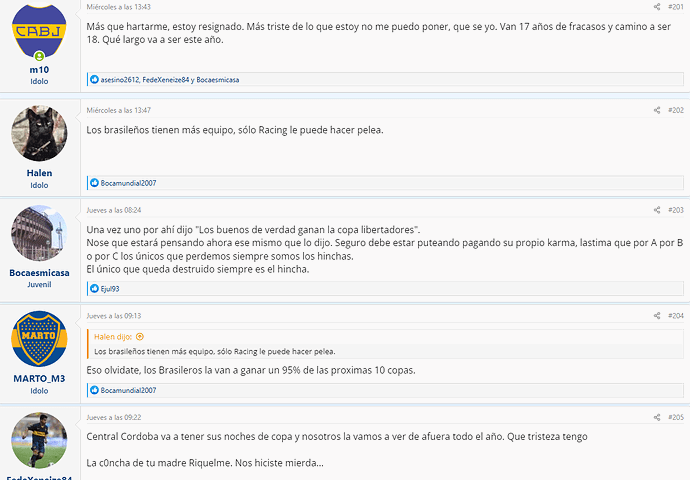Open the #201 post permalink
Screen dimensions: 690x480
pos(675,7)
